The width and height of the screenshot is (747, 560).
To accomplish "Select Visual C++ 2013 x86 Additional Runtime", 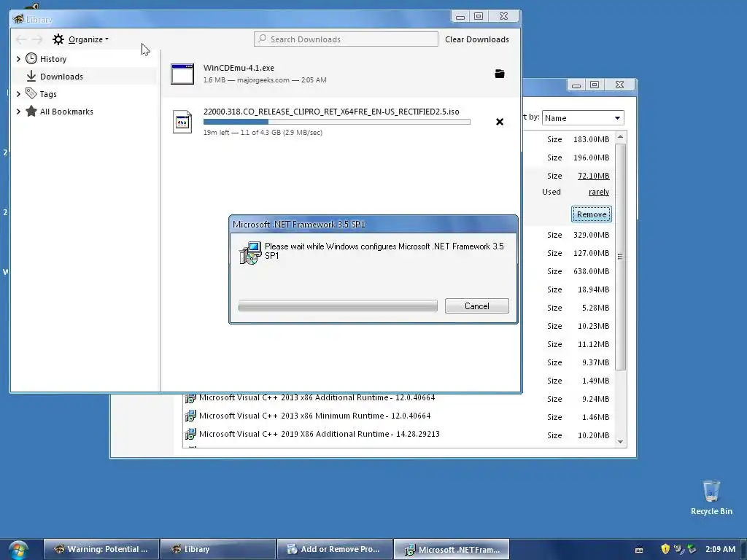I will click(x=317, y=397).
